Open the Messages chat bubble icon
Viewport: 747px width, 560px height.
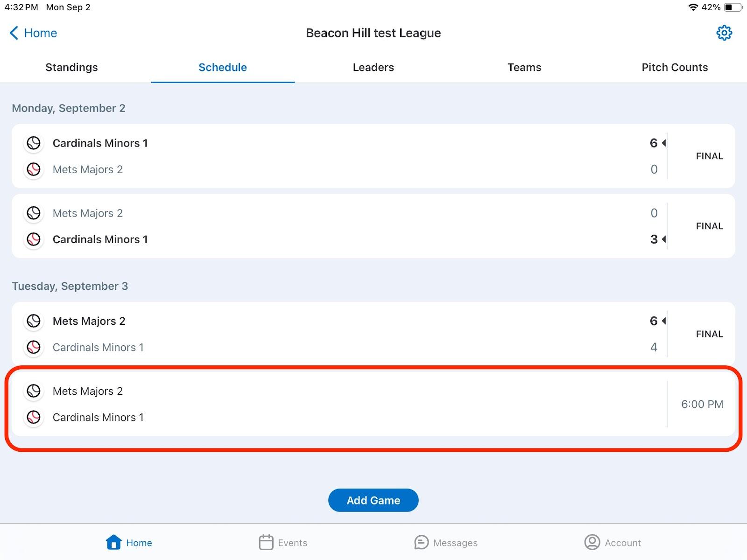click(421, 542)
